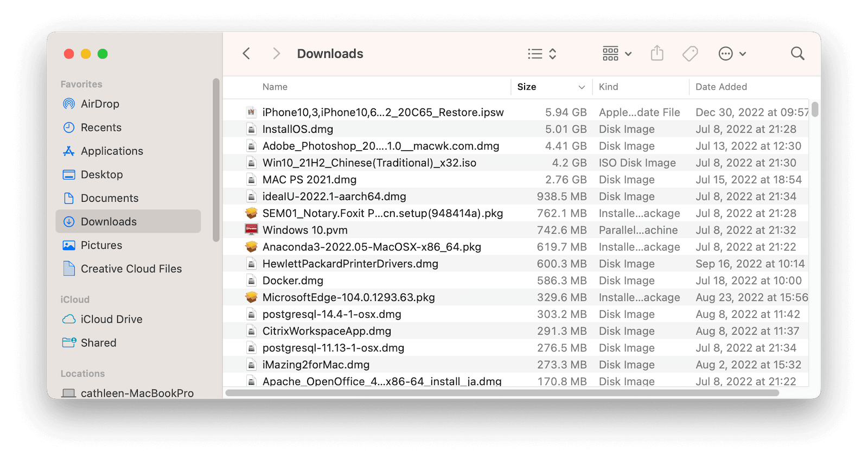Go forward using the right chevron

pos(276,53)
